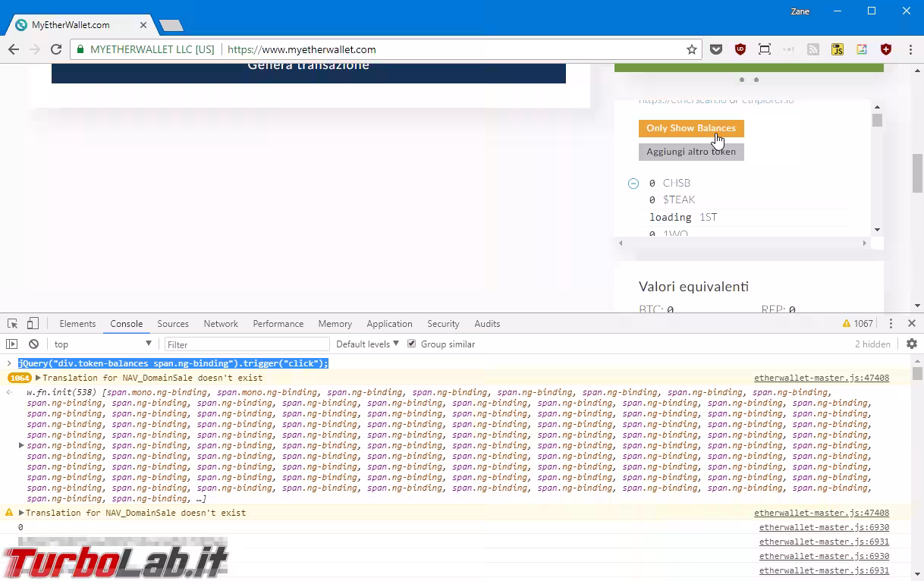Click the page vertical scrollbar thumb

click(x=918, y=174)
